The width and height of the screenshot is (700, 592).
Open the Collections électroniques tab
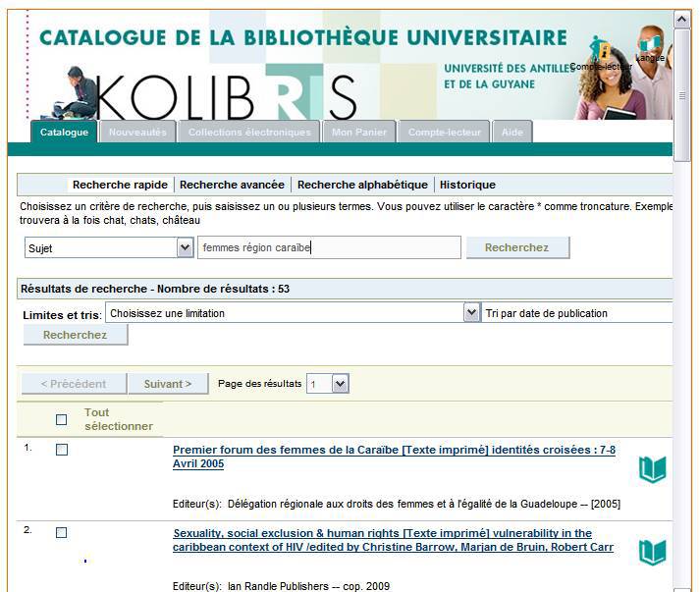click(x=249, y=133)
